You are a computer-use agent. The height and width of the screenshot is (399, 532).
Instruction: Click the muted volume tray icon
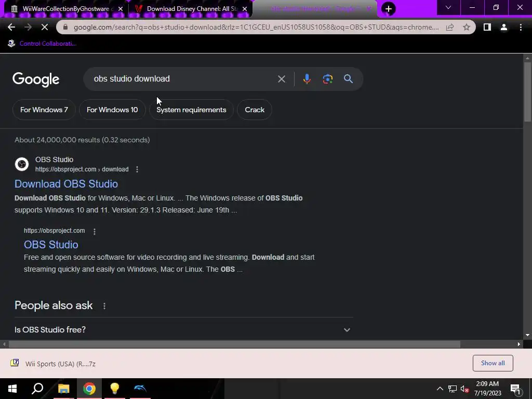tap(464, 389)
